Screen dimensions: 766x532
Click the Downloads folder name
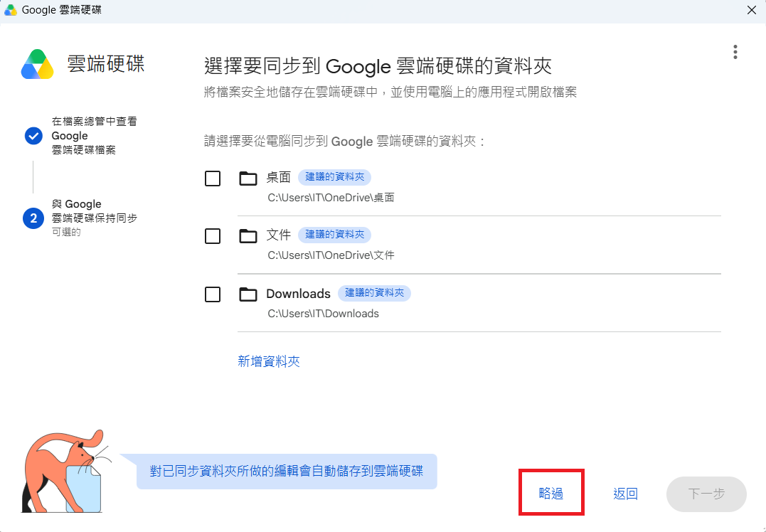tap(298, 294)
